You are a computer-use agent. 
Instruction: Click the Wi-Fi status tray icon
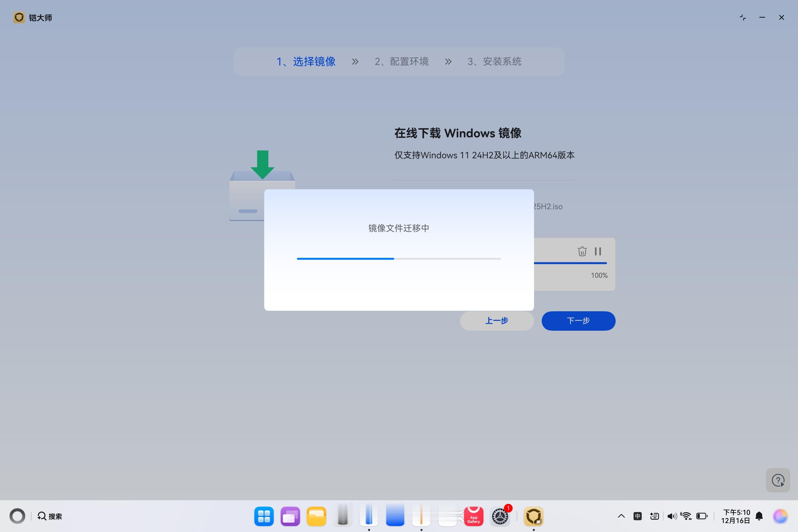[x=686, y=516]
